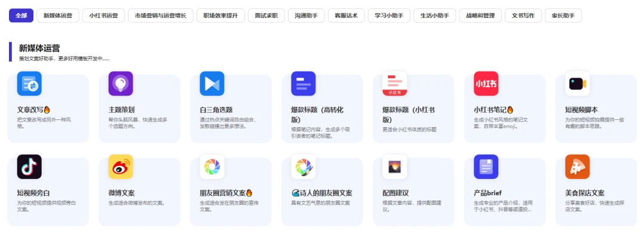This screenshot has width=644, height=234.
Task: Open the TikTok 短视频旁白 icon
Action: pos(29,167)
